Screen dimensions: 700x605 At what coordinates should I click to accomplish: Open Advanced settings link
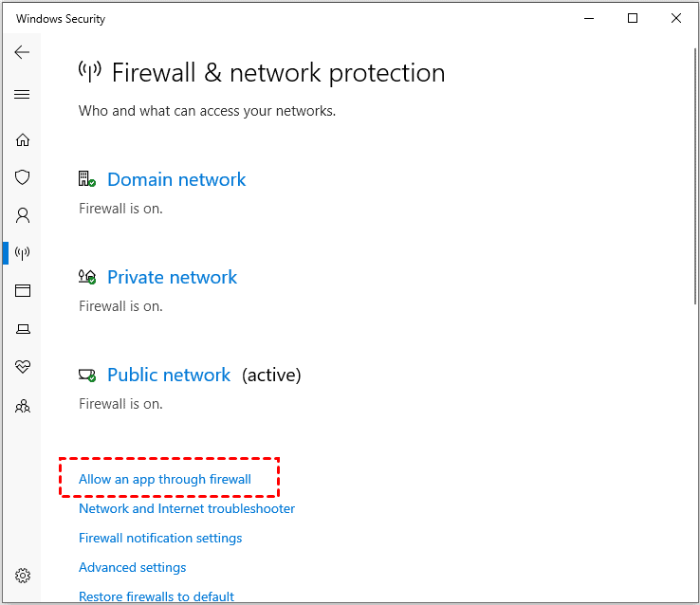tap(132, 568)
